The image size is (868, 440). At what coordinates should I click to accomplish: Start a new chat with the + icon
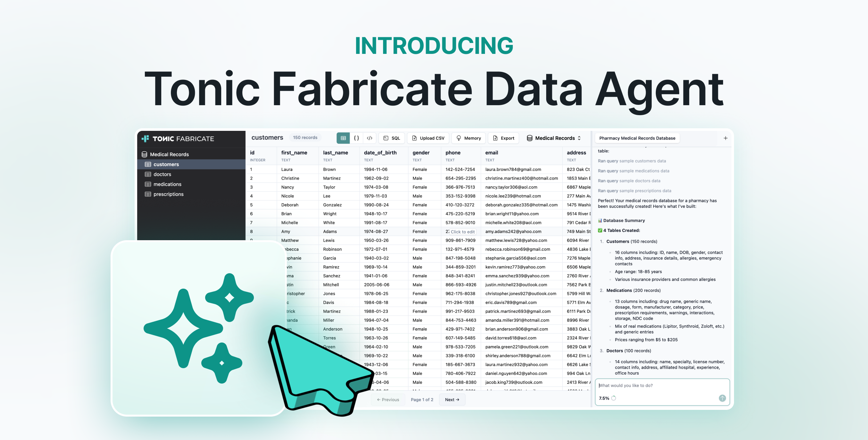click(725, 138)
